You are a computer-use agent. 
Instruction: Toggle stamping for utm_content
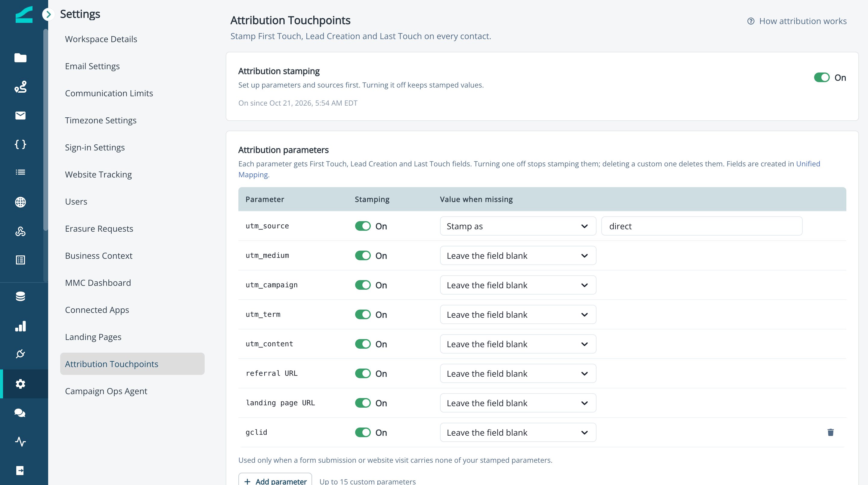point(363,344)
